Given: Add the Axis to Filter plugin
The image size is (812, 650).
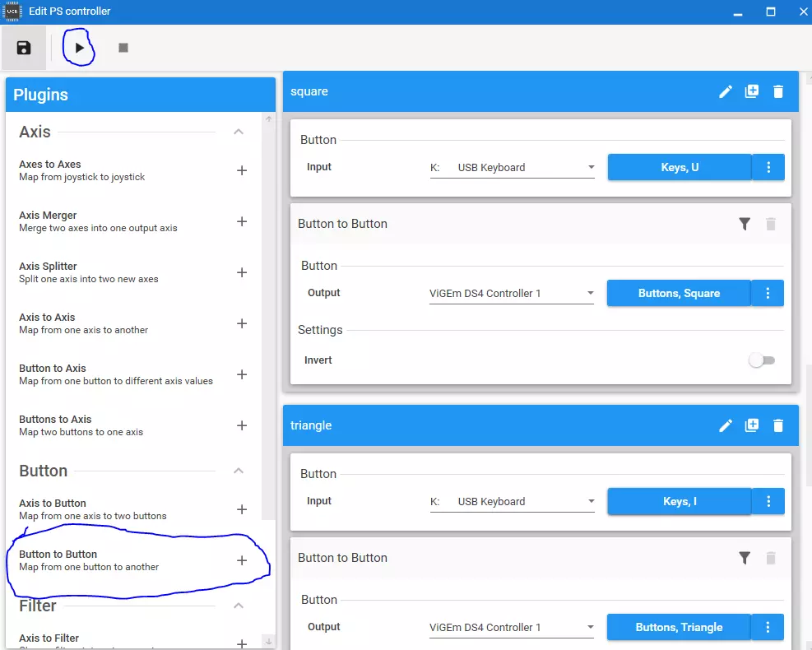Looking at the screenshot, I should coord(241,643).
